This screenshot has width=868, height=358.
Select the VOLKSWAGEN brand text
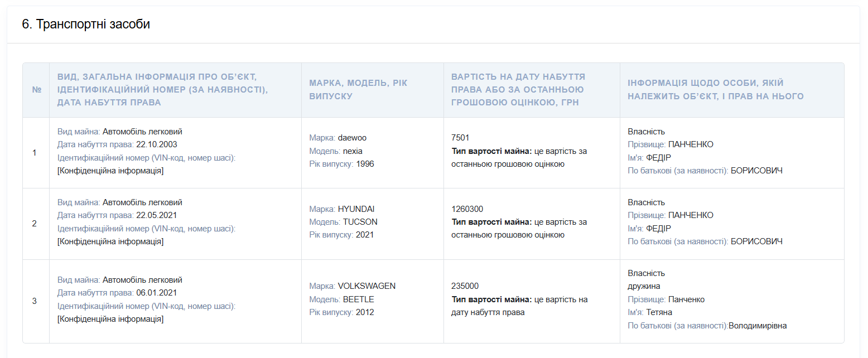(x=367, y=286)
